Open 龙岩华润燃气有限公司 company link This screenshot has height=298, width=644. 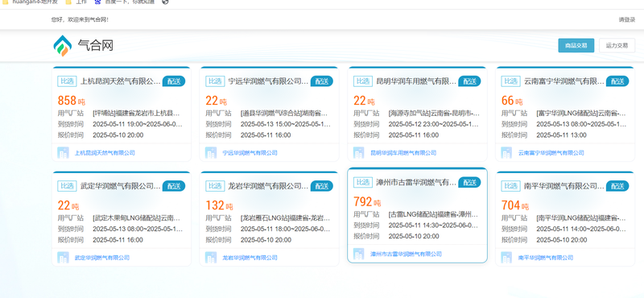(x=250, y=258)
